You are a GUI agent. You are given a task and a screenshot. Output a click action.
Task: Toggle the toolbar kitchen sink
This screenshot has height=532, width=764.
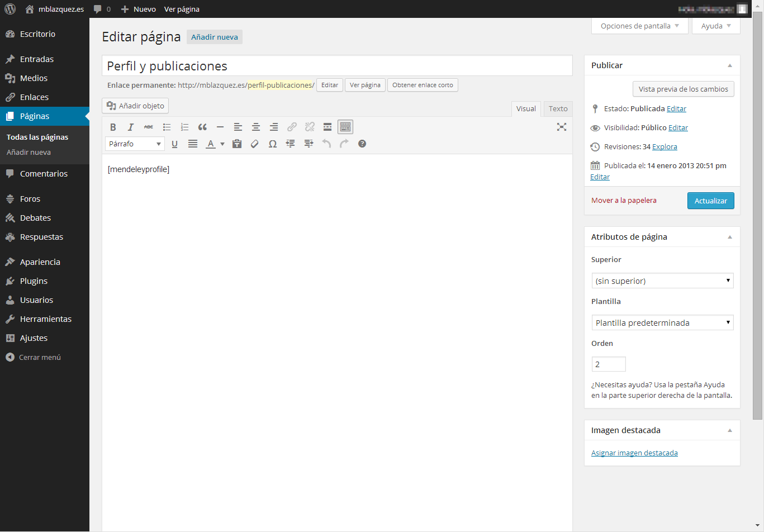(x=345, y=127)
